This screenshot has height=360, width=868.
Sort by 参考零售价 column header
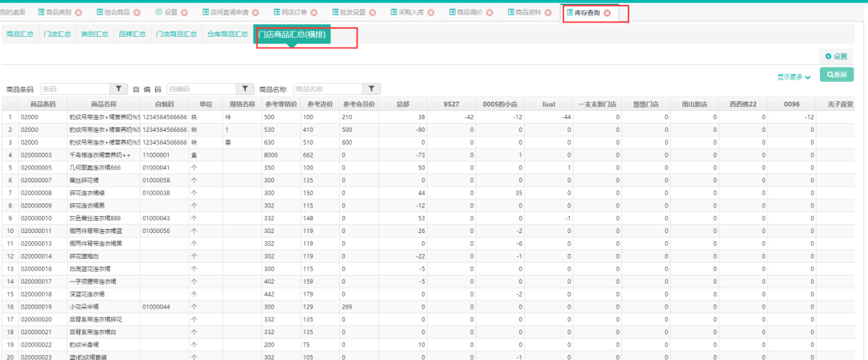[280, 104]
